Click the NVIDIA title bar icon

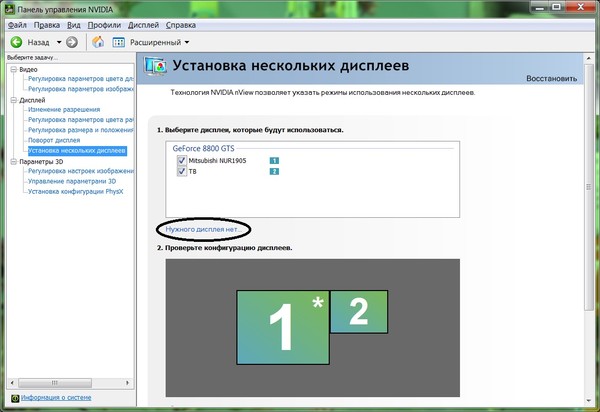point(9,9)
